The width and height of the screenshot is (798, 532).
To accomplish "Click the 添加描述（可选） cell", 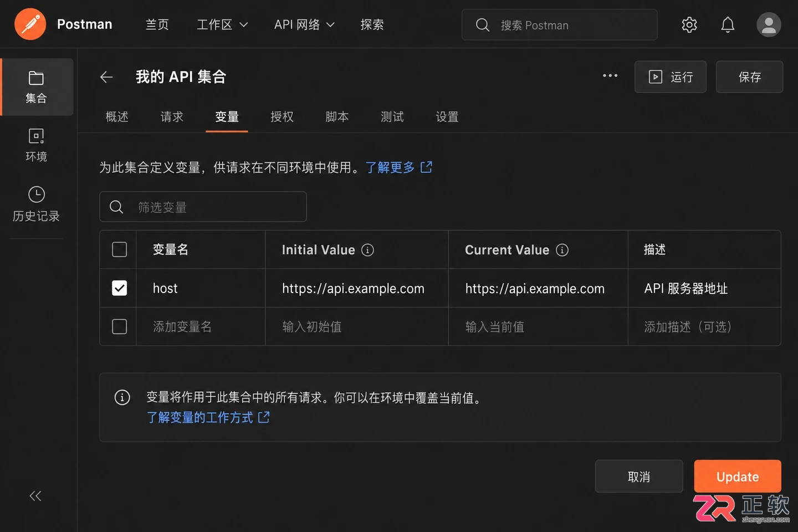I will coord(704,326).
